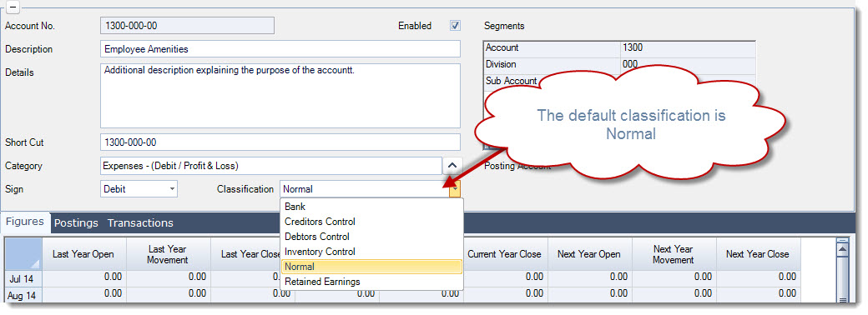Image resolution: width=868 pixels, height=315 pixels.
Task: Click the Short Cut input field
Action: tap(280, 142)
